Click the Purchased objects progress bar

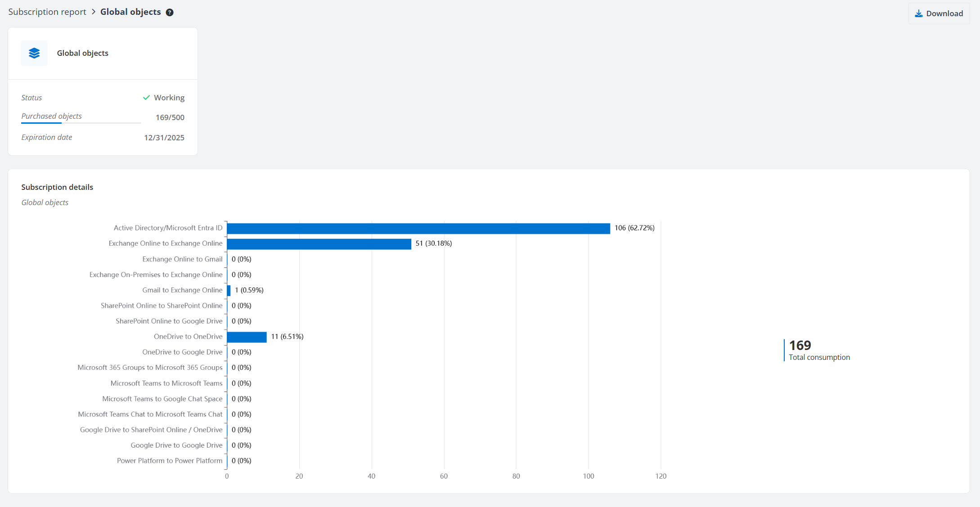click(x=81, y=123)
